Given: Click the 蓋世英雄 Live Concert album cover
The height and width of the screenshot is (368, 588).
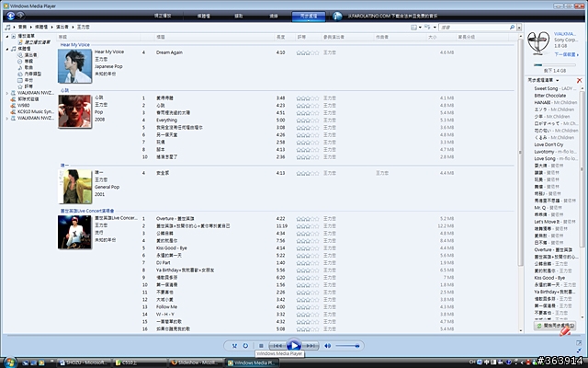Looking at the screenshot, I should [74, 232].
